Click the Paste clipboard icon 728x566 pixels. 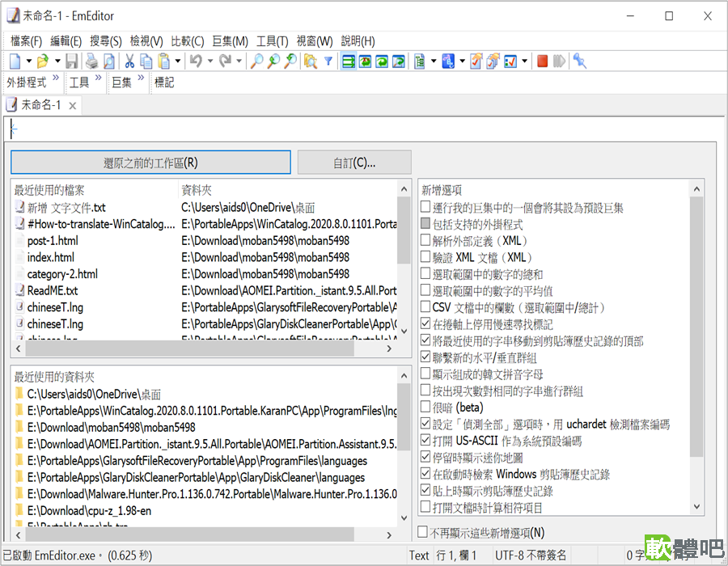(x=163, y=61)
